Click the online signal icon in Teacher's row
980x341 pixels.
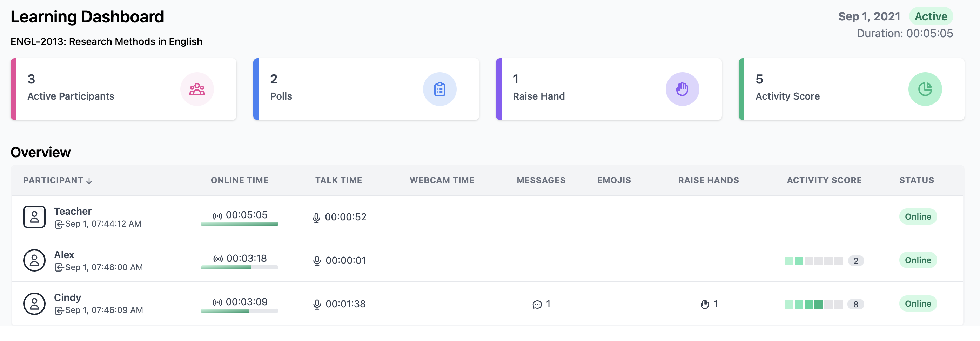pos(217,216)
